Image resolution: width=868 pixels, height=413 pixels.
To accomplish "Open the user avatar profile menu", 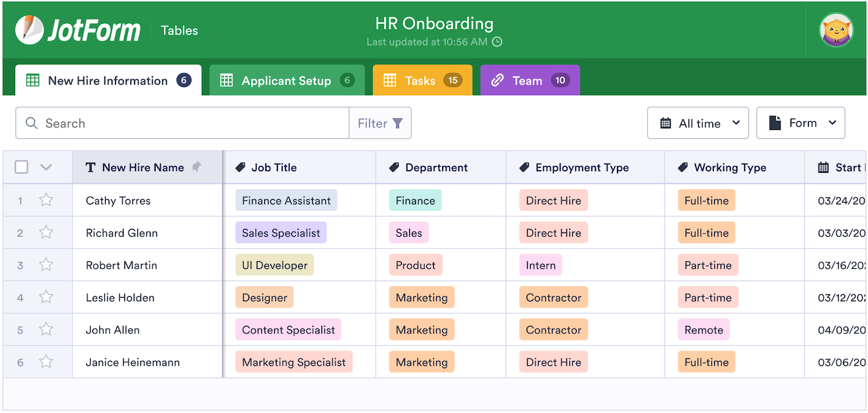I will 836,30.
